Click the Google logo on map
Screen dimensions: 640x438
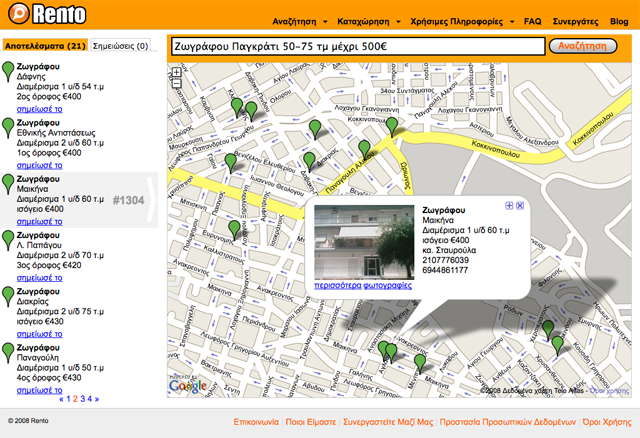click(188, 385)
